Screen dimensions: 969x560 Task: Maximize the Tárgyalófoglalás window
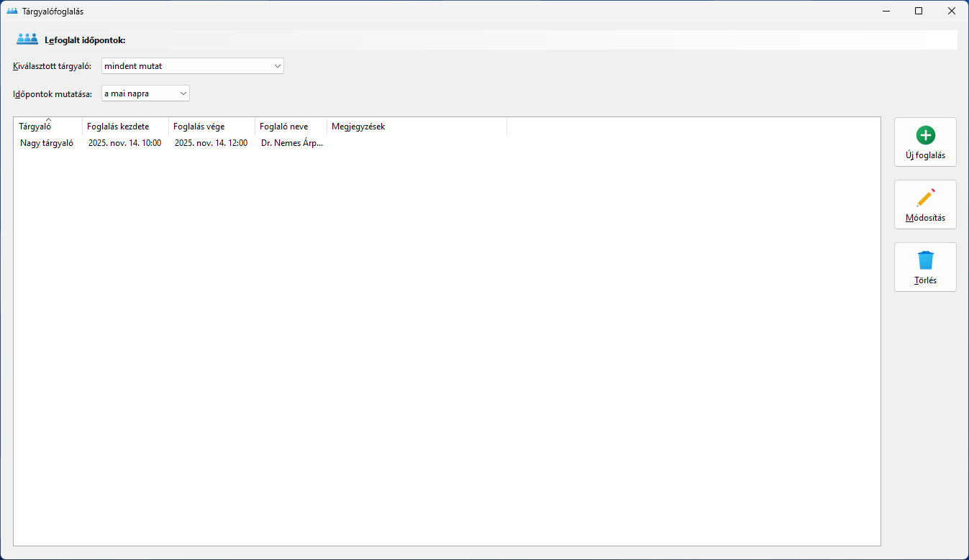point(919,12)
